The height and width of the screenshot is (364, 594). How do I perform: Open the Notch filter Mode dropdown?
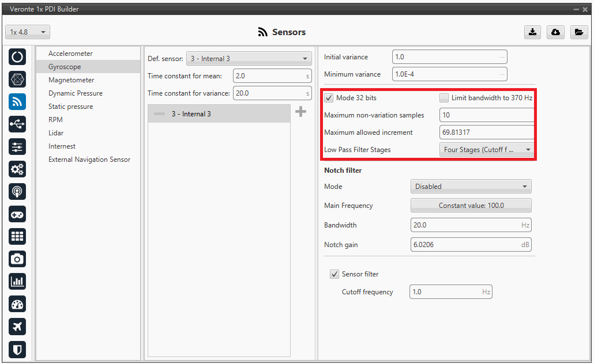tap(471, 187)
